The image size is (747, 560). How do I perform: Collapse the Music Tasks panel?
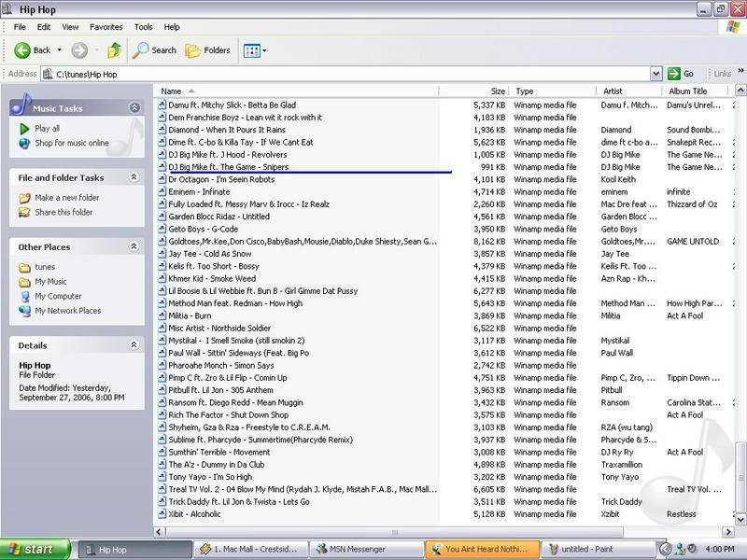(134, 107)
